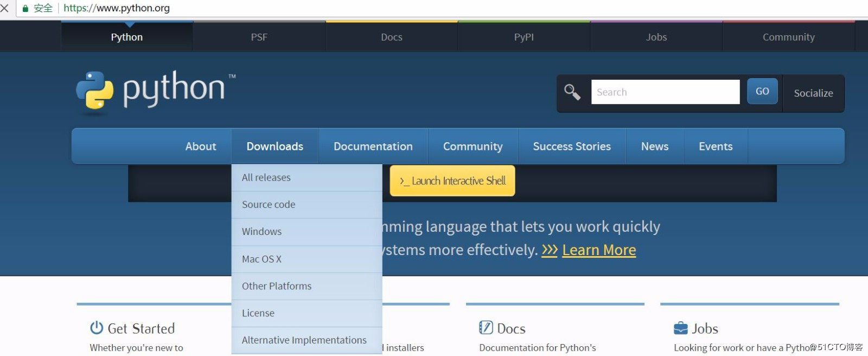Open the News menu
This screenshot has height=356, width=868.
pyautogui.click(x=655, y=147)
